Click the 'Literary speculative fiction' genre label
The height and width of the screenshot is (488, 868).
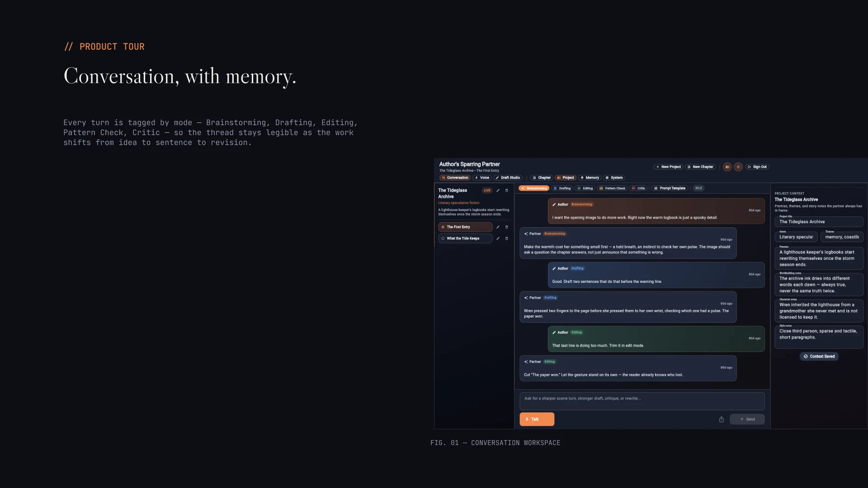458,203
